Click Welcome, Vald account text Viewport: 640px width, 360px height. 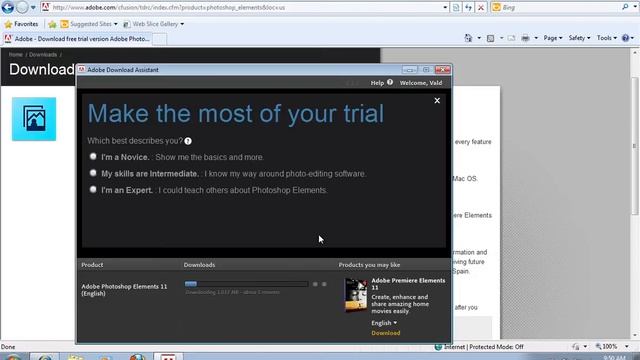click(x=421, y=83)
